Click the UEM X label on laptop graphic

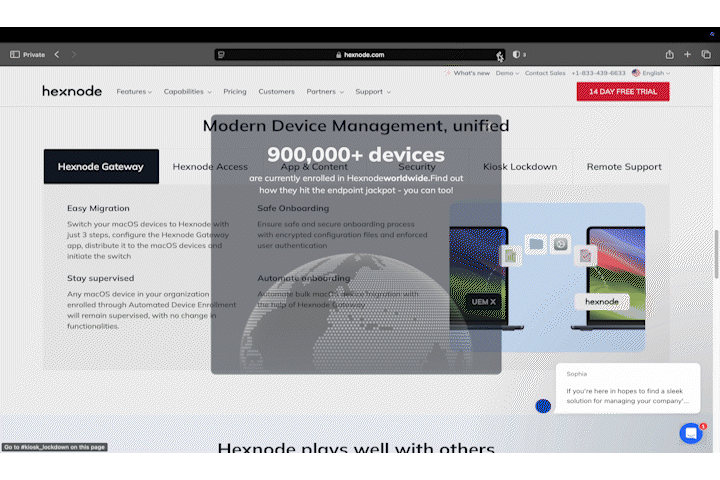point(484,302)
